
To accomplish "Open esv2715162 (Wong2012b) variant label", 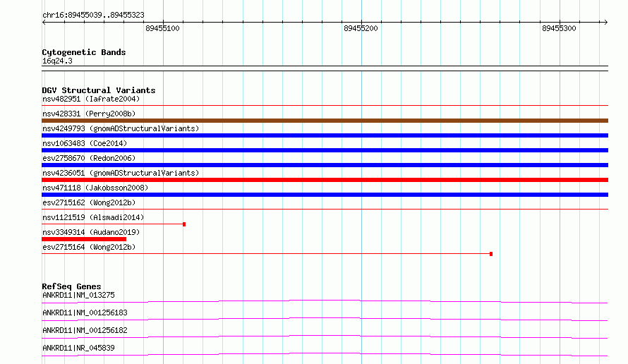I will [x=89, y=202].
